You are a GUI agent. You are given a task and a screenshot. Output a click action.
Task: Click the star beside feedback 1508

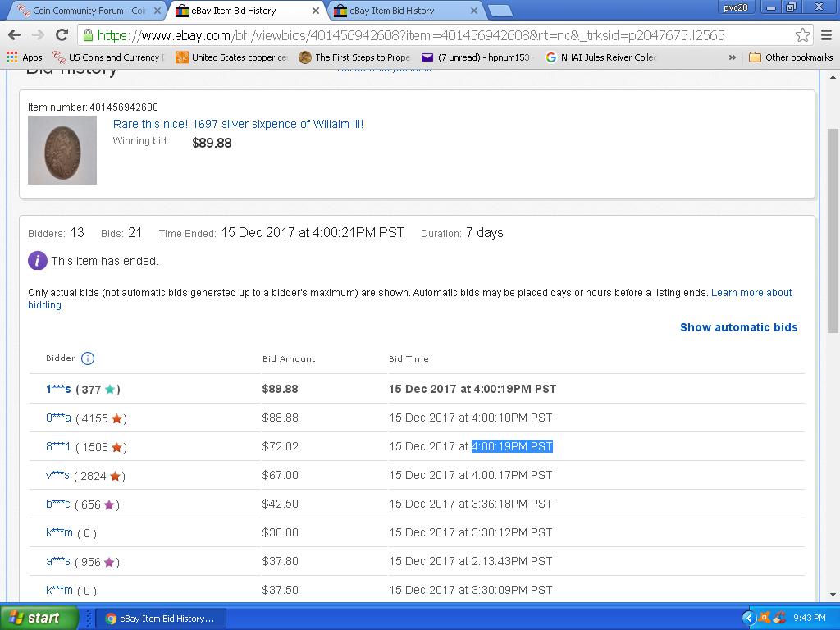tap(116, 447)
